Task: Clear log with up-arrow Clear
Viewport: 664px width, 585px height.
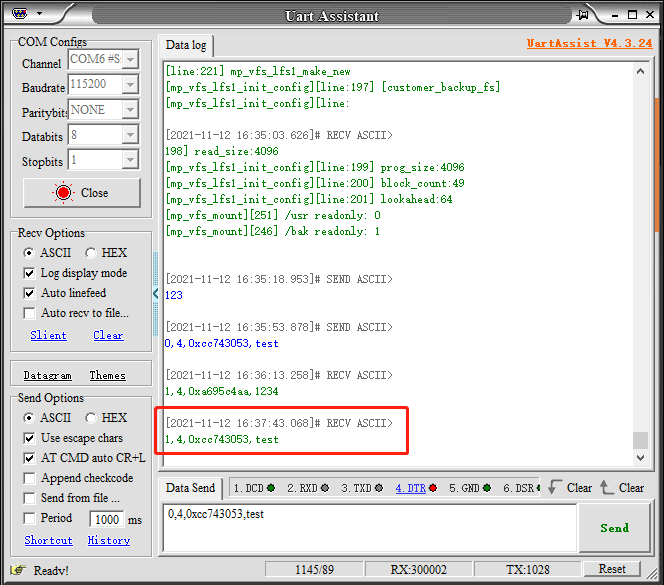Action: coord(622,488)
